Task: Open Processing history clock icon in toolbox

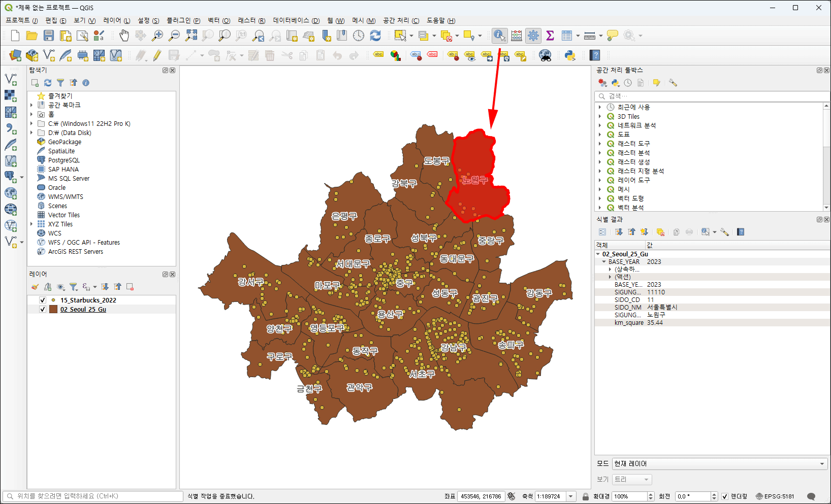Action: [628, 83]
